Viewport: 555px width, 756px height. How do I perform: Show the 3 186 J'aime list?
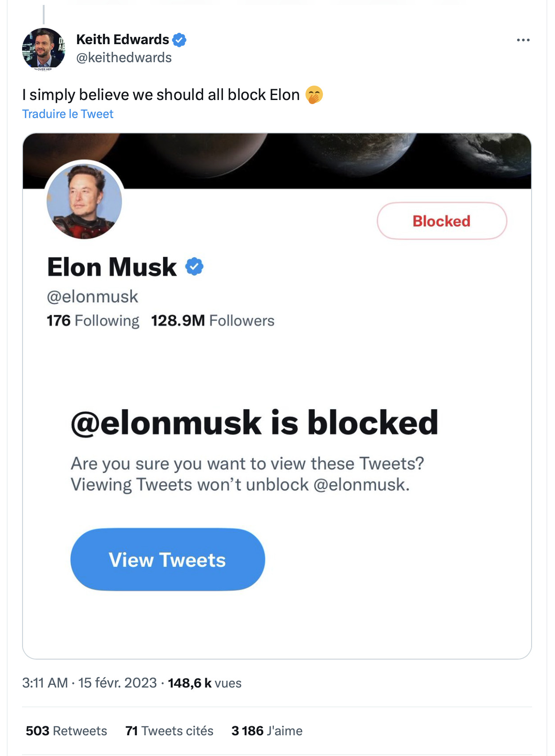click(267, 731)
